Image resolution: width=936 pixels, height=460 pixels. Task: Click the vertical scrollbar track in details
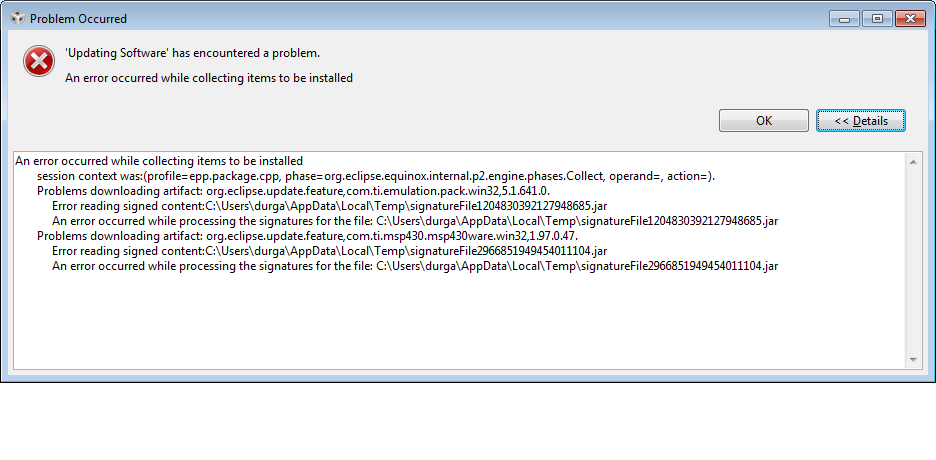[x=913, y=260]
